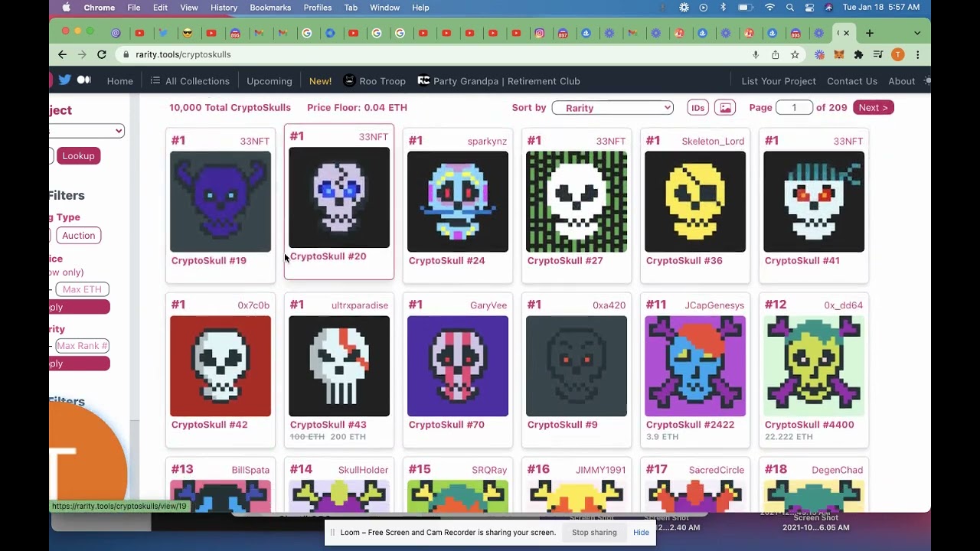Image resolution: width=980 pixels, height=551 pixels.
Task: Open the MetaMask fox extension
Action: tap(839, 54)
